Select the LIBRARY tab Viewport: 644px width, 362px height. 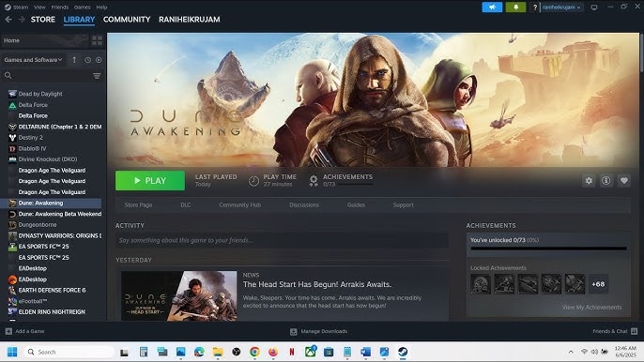(x=79, y=20)
